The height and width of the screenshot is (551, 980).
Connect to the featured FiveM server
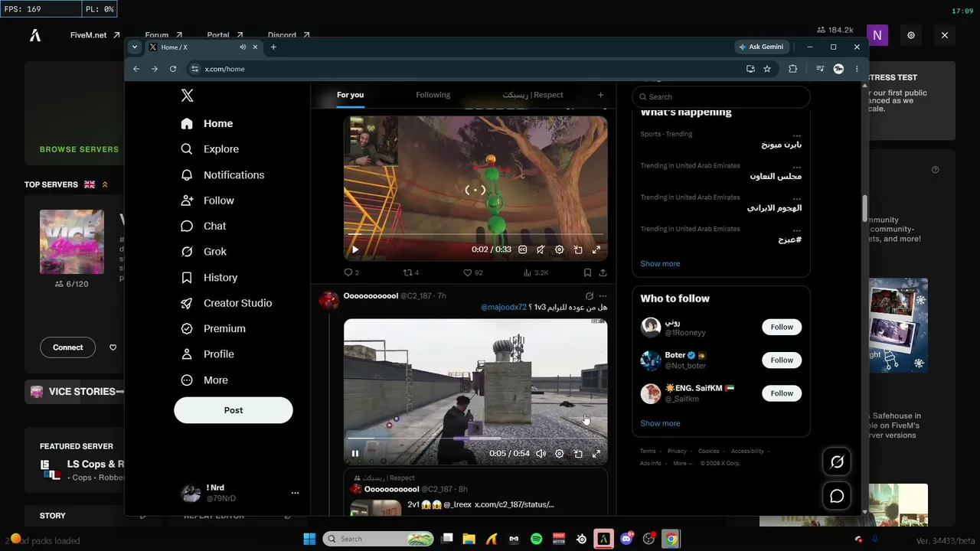click(x=67, y=347)
